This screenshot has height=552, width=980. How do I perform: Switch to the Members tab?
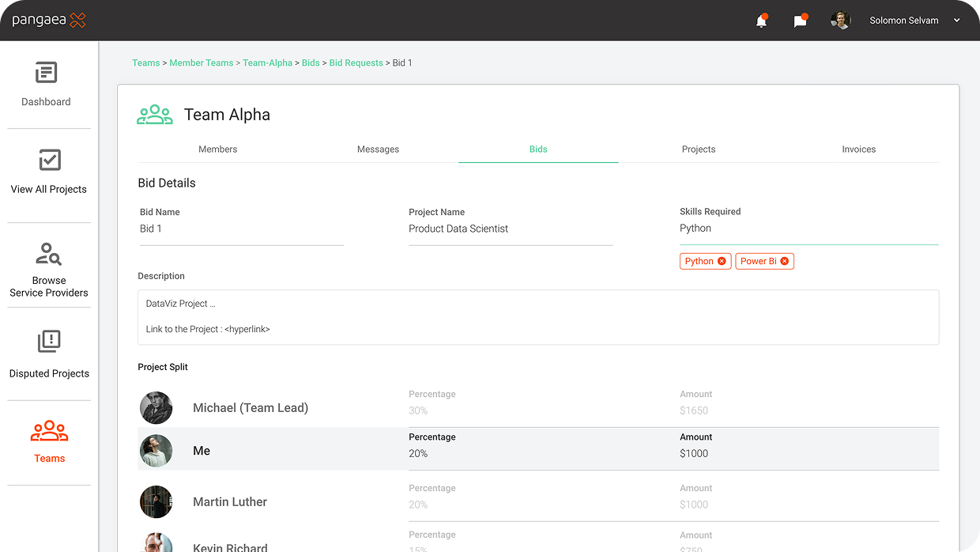(218, 149)
